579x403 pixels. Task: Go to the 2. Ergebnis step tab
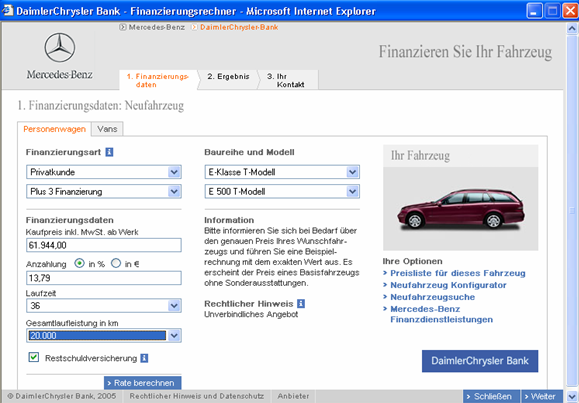click(228, 76)
